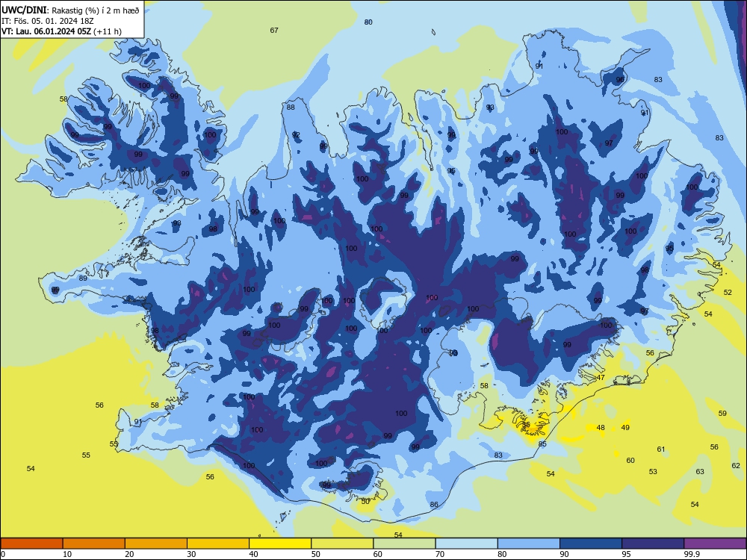Viewport: 747px width, 560px height.
Task: Click the humidity value '93' in the north
Action: coord(490,107)
